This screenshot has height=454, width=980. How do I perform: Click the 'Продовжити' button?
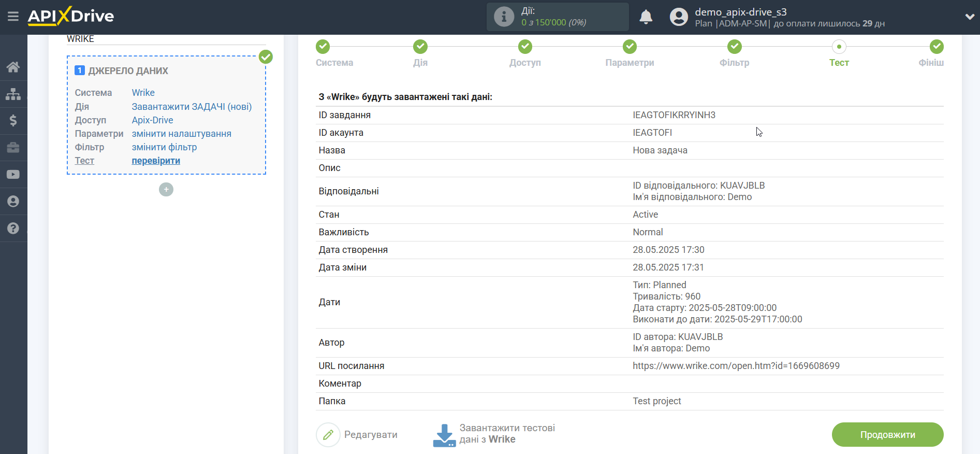click(x=887, y=435)
